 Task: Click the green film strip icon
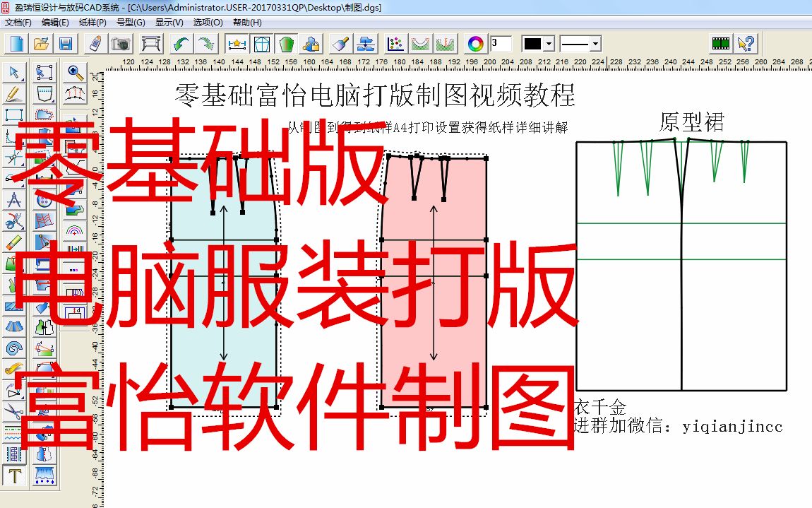tap(720, 44)
